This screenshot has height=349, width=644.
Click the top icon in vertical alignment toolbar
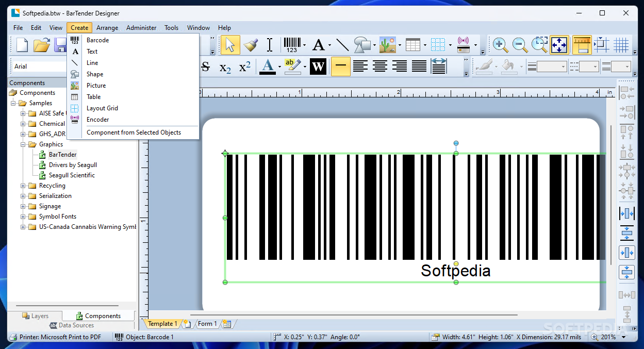pos(627,93)
